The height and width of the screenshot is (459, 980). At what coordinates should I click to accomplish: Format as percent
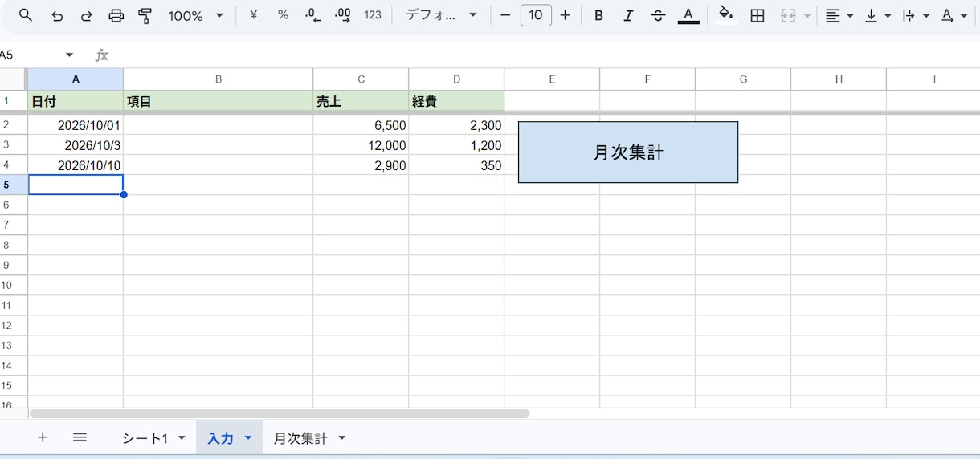click(x=283, y=15)
